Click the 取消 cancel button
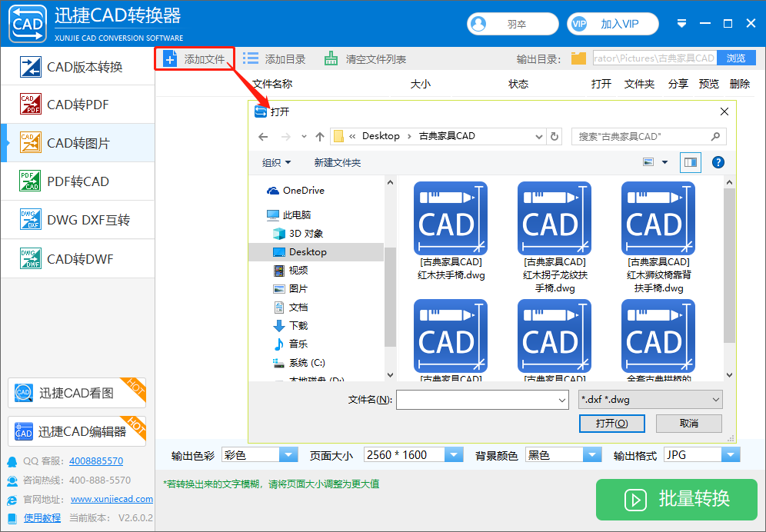Image resolution: width=766 pixels, height=532 pixels. click(689, 424)
